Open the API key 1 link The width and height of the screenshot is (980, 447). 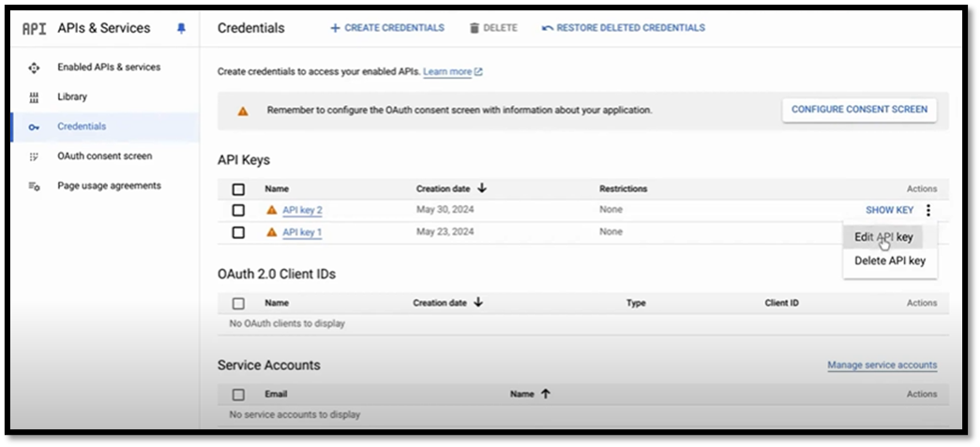click(x=302, y=232)
